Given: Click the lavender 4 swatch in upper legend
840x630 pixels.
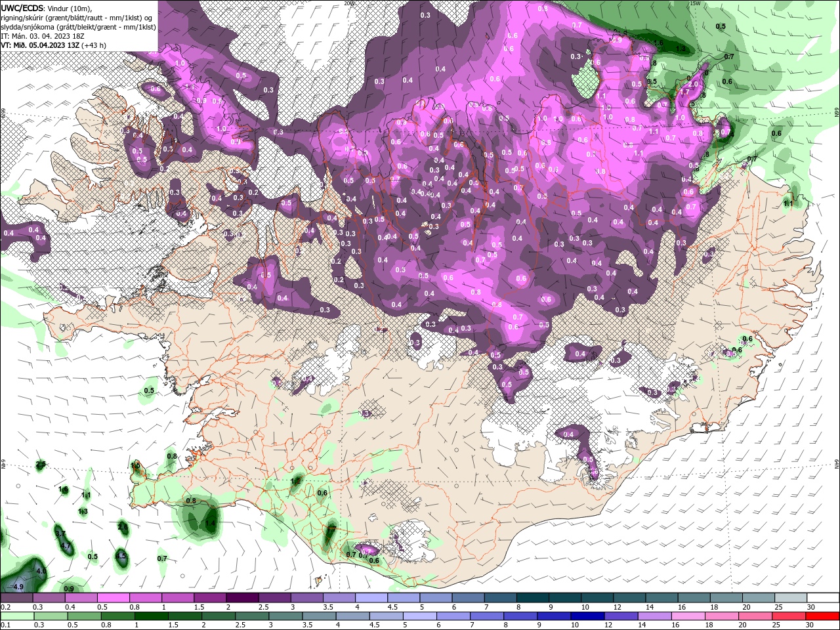Looking at the screenshot, I should point(371,598).
